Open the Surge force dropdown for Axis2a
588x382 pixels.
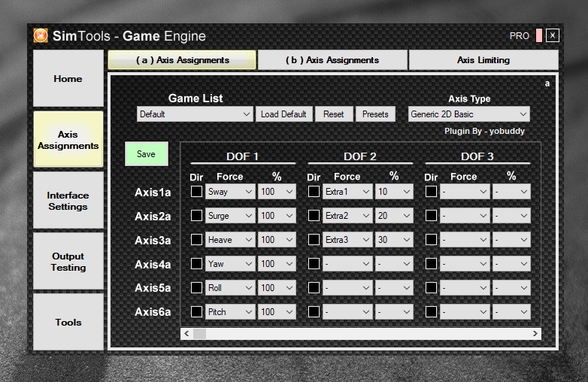click(230, 216)
